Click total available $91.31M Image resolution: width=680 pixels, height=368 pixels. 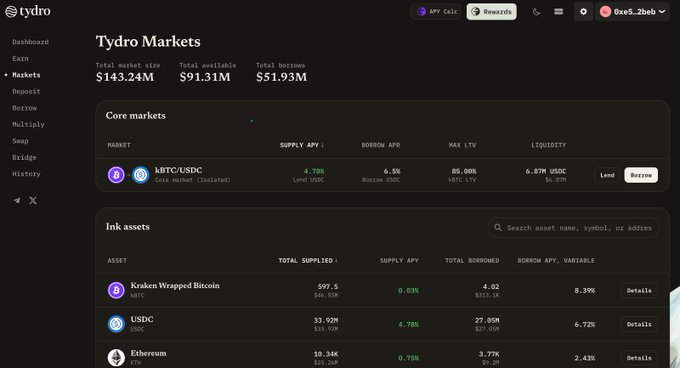coord(205,77)
